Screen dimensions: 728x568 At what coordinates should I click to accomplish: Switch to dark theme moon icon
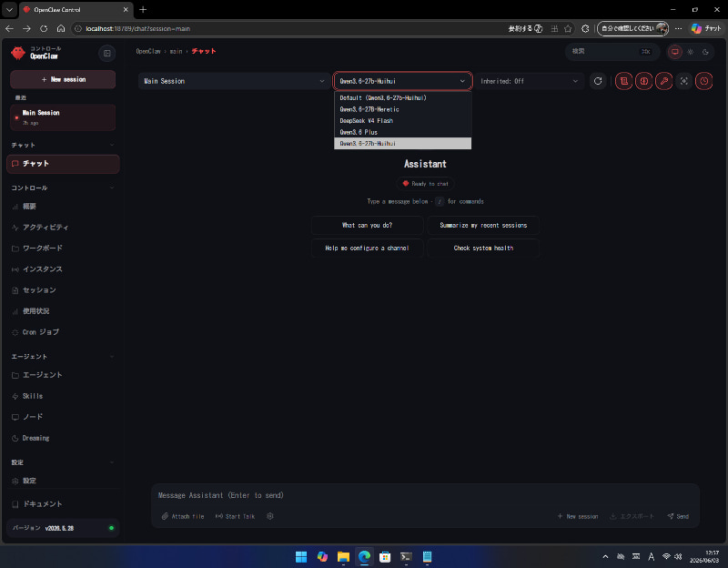705,52
